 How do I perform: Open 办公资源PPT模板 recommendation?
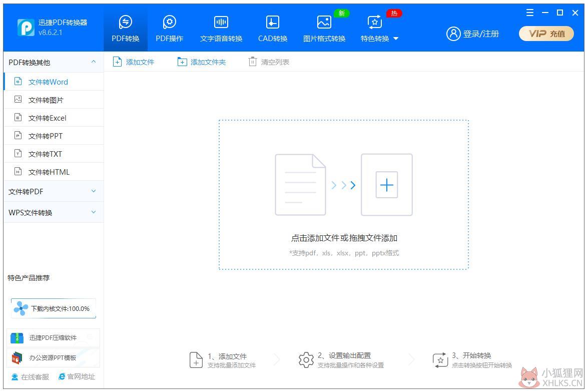tap(53, 357)
